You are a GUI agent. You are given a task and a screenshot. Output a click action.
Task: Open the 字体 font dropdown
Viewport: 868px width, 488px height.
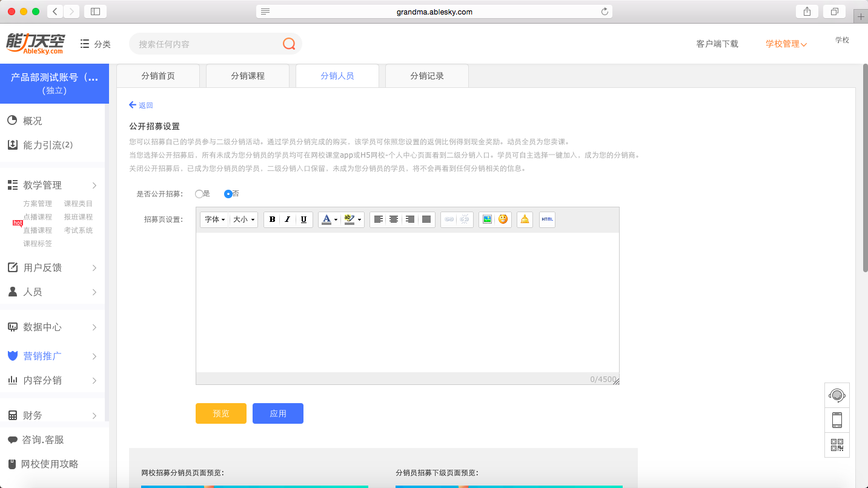214,219
